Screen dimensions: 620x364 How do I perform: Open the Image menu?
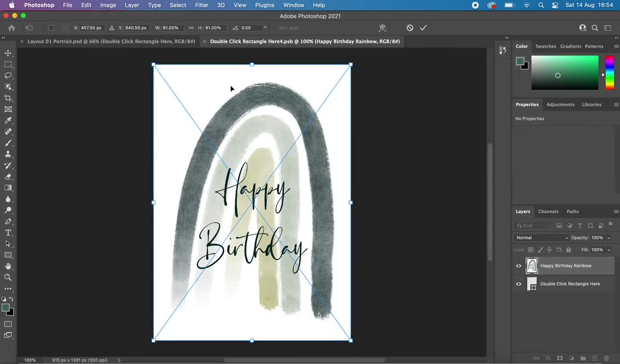108,5
